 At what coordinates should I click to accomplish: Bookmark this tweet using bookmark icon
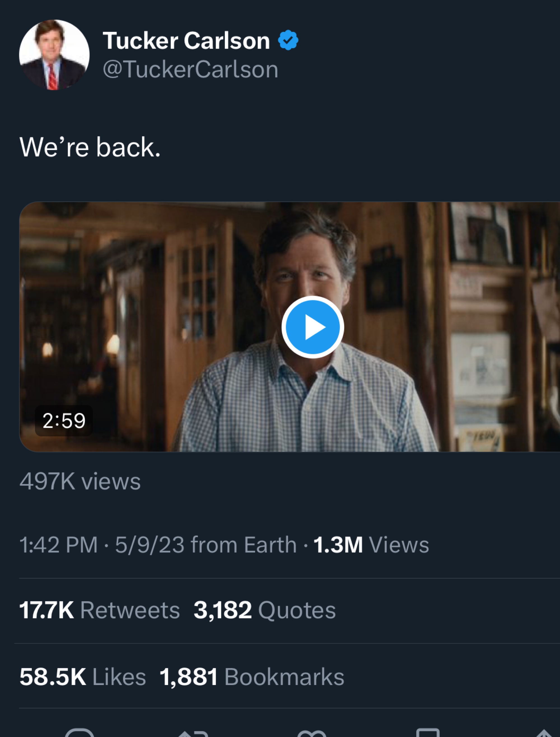[x=428, y=734]
